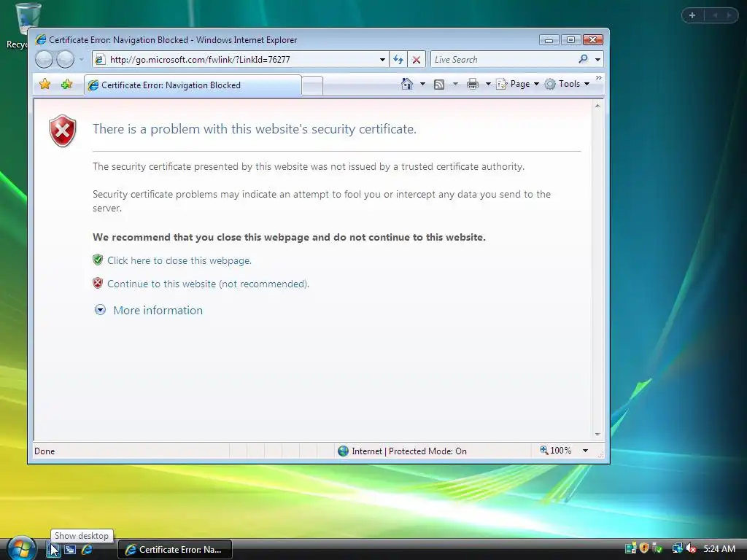Click the Certificate Error taskbar button
The width and height of the screenshot is (747, 560).
pos(175,550)
